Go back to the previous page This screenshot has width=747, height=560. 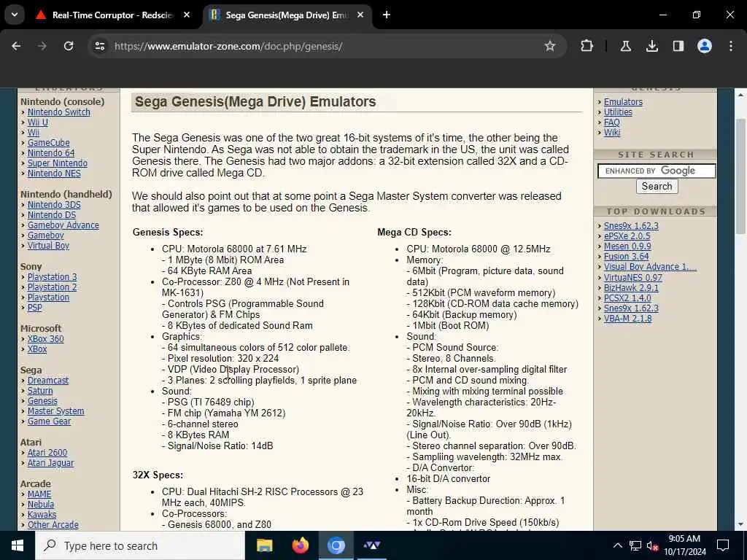coord(16,46)
